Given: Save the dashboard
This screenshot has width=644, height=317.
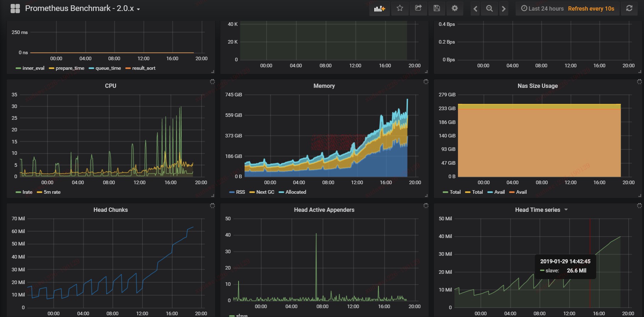Looking at the screenshot, I should pos(437,8).
